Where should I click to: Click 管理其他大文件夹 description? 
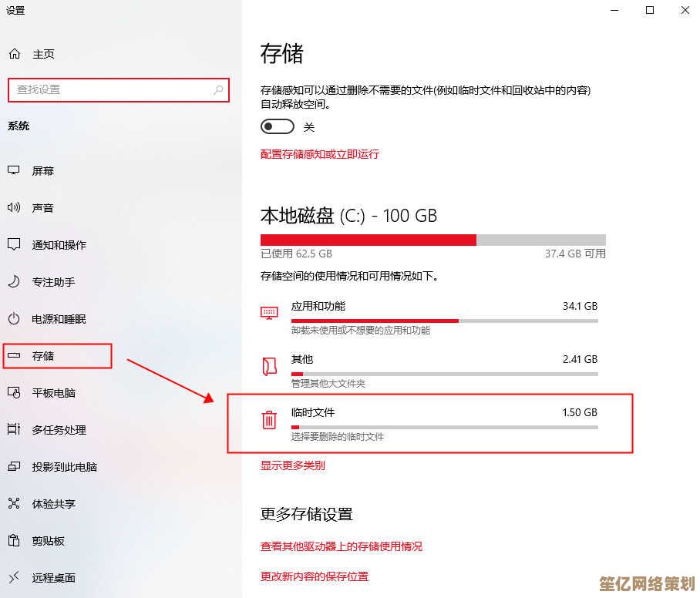click(328, 383)
